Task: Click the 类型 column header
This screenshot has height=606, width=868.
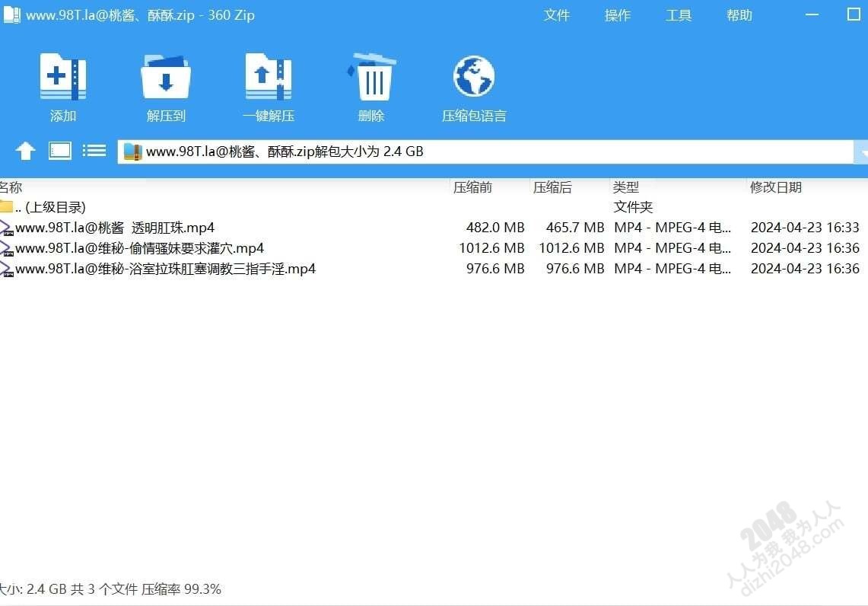Action: coord(626,187)
